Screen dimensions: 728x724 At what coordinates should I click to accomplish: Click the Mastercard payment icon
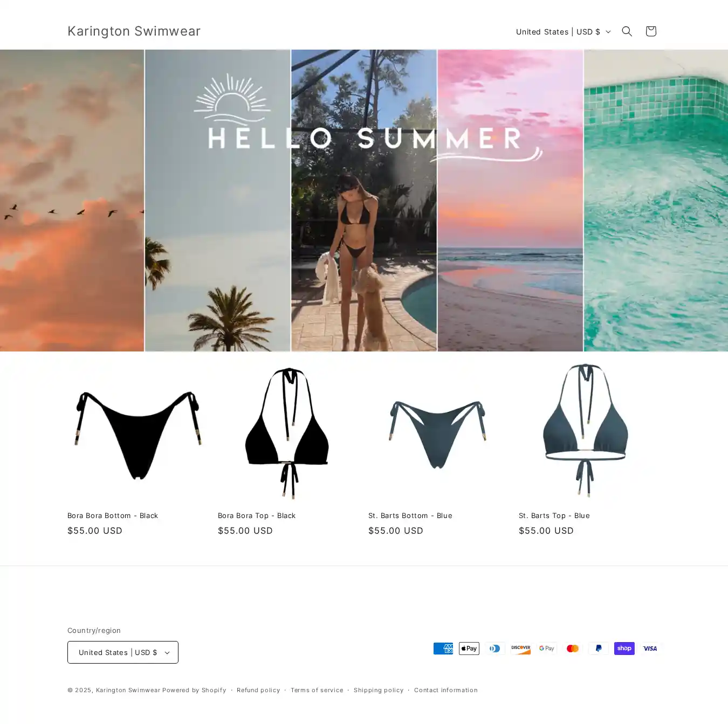coord(573,649)
